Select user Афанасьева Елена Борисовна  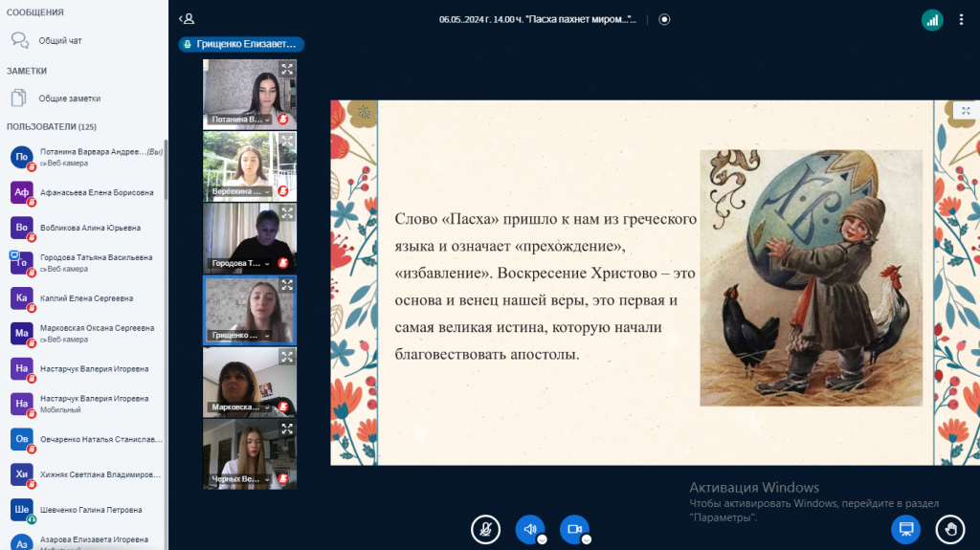(x=84, y=192)
